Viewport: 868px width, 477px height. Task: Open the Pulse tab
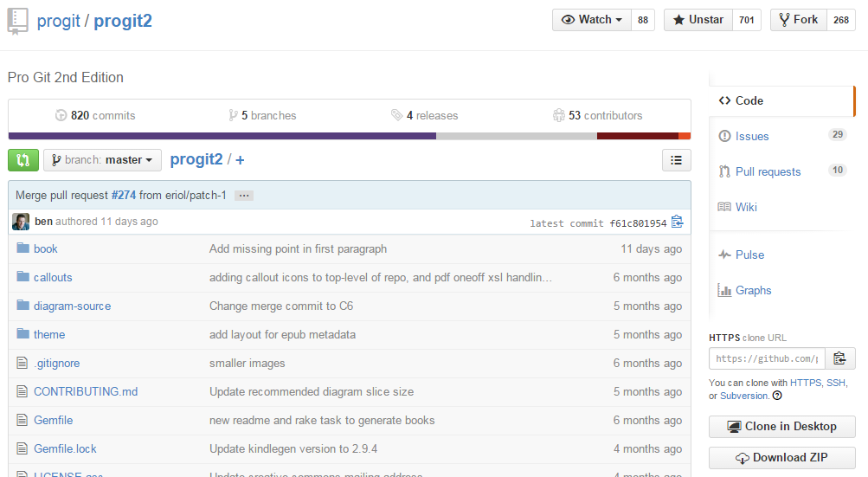[x=781, y=255]
